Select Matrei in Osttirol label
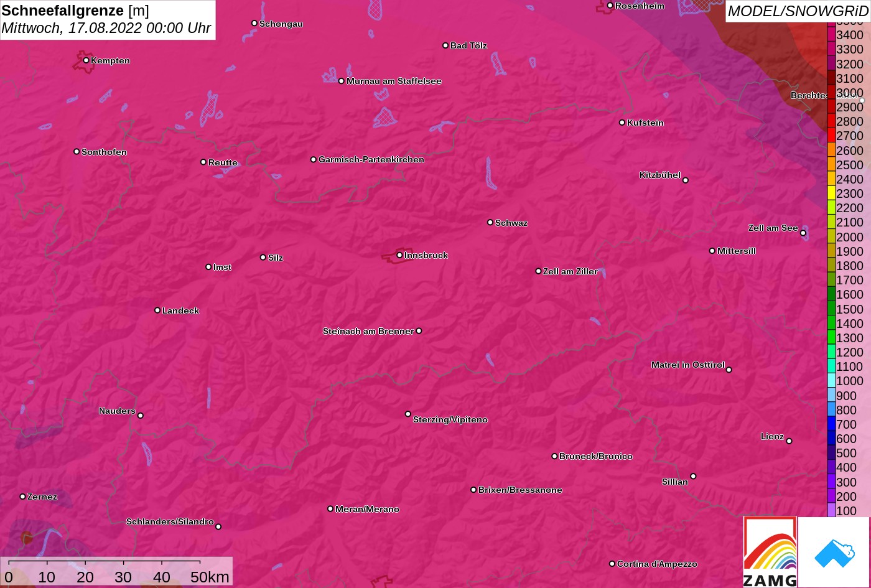Image resolution: width=871 pixels, height=588 pixels. point(688,365)
